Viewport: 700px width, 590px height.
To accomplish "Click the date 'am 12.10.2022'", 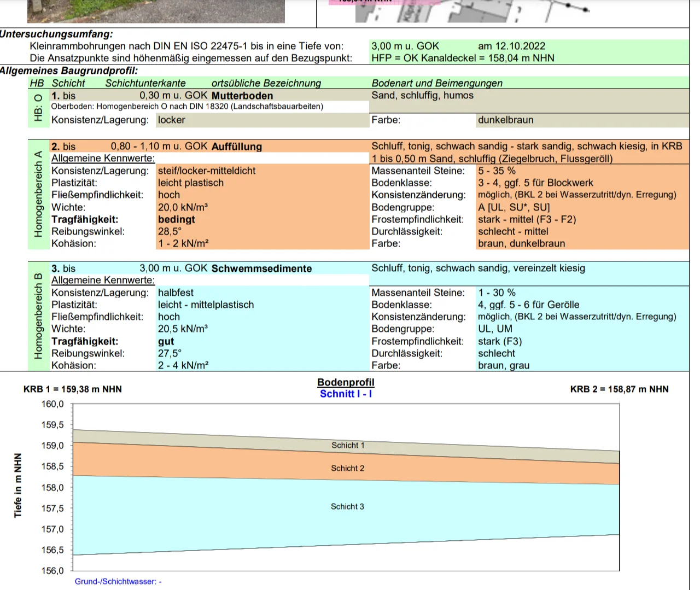I will pyautogui.click(x=511, y=46).
